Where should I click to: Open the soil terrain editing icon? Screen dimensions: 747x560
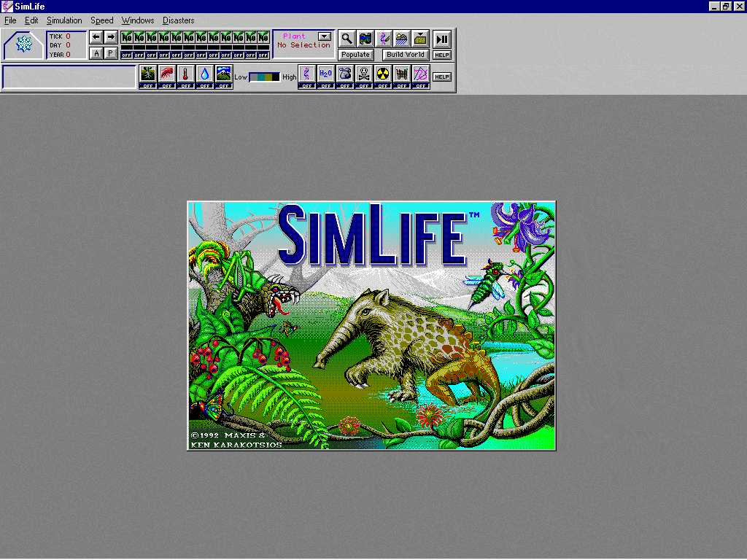[x=420, y=39]
